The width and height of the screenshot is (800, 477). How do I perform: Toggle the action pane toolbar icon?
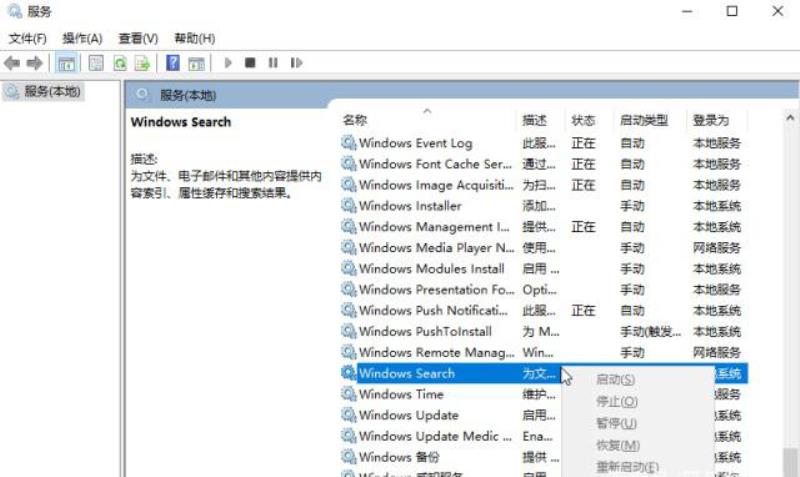pyautogui.click(x=196, y=64)
